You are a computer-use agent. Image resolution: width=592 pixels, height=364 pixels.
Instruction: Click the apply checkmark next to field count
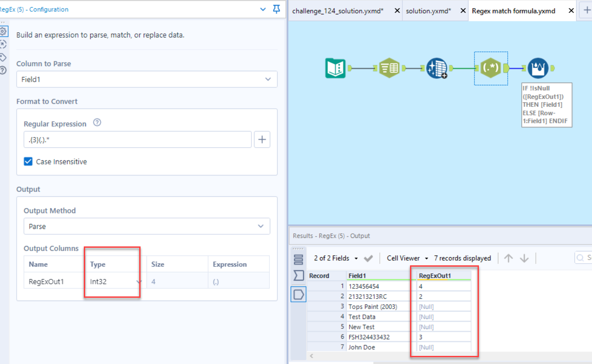click(x=368, y=258)
